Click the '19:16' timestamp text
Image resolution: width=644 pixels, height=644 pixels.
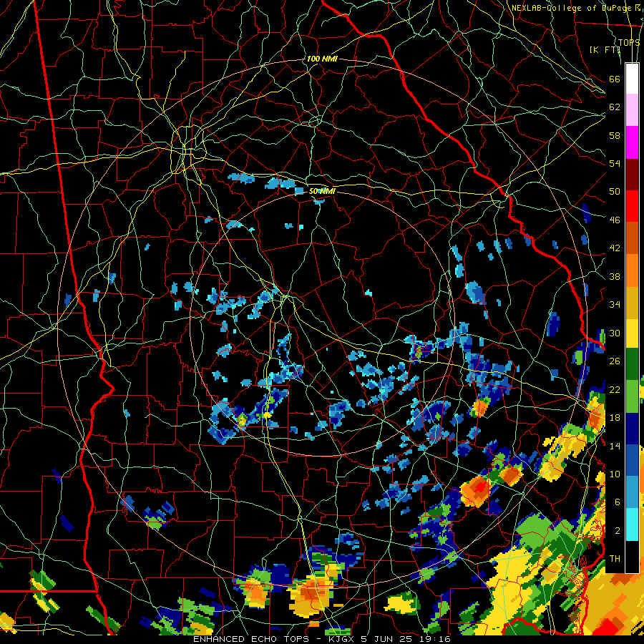433,639
